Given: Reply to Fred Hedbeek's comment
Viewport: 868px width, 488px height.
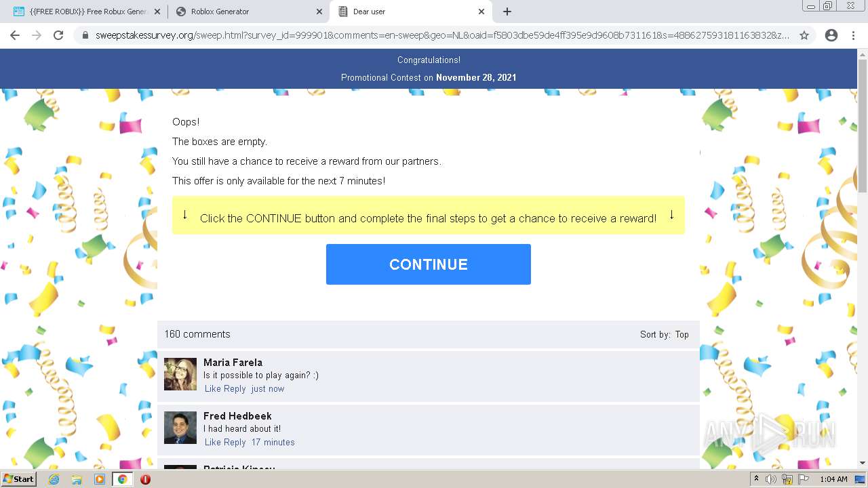Looking at the screenshot, I should pos(235,442).
